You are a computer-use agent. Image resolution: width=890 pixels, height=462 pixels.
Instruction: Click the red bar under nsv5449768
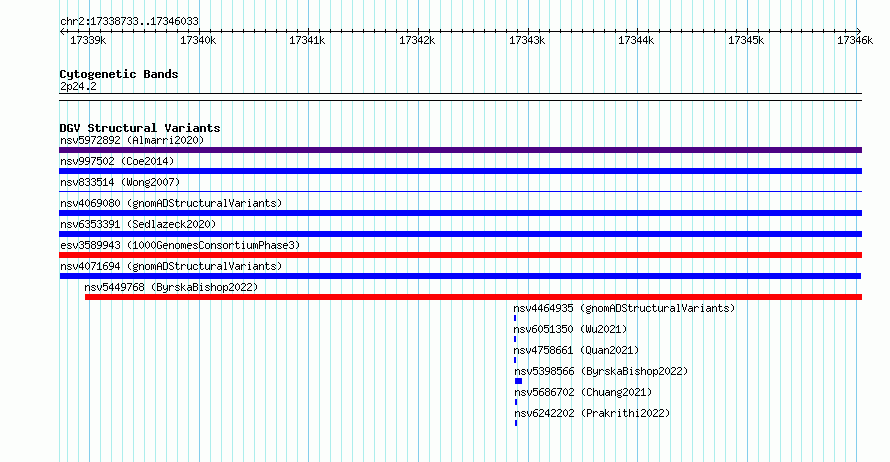coord(473,297)
